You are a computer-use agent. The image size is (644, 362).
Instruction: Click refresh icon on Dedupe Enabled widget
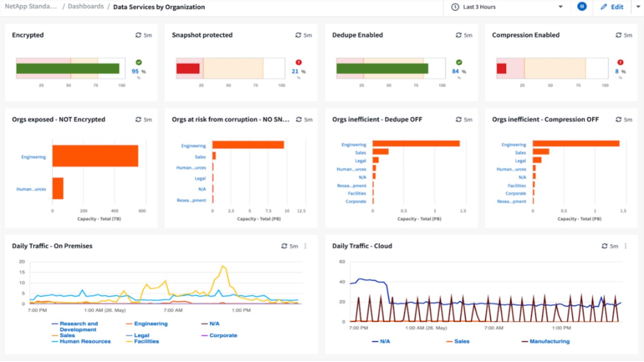[458, 35]
